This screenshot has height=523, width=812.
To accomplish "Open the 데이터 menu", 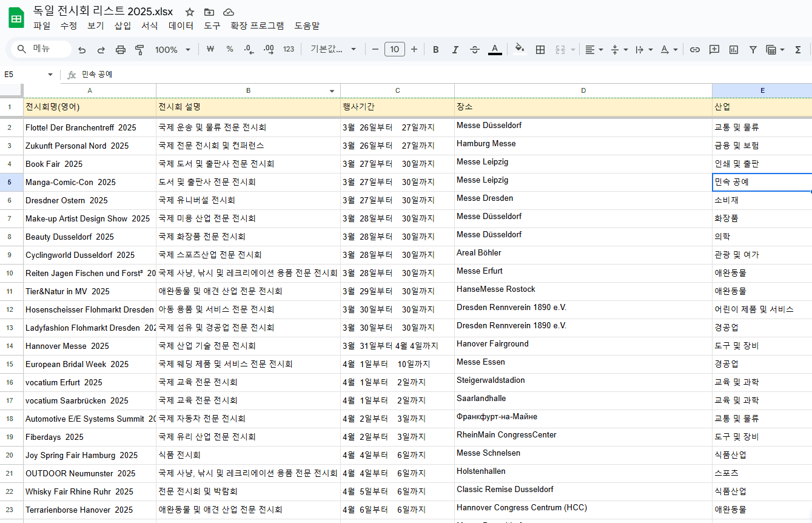I will pos(181,25).
